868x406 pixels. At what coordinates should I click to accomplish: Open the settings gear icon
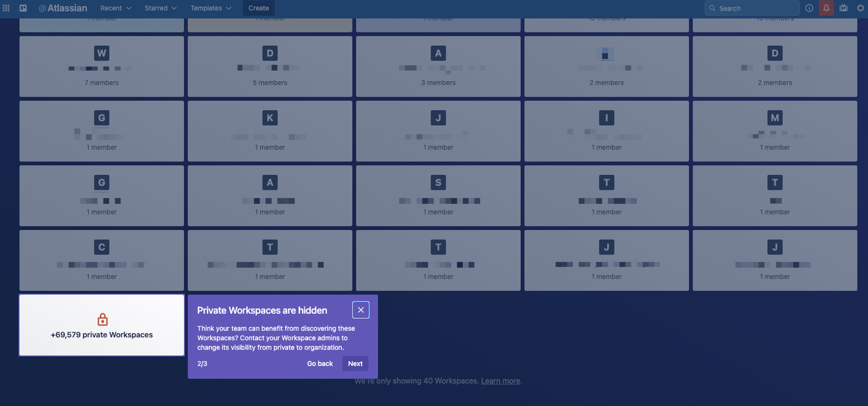[x=860, y=8]
